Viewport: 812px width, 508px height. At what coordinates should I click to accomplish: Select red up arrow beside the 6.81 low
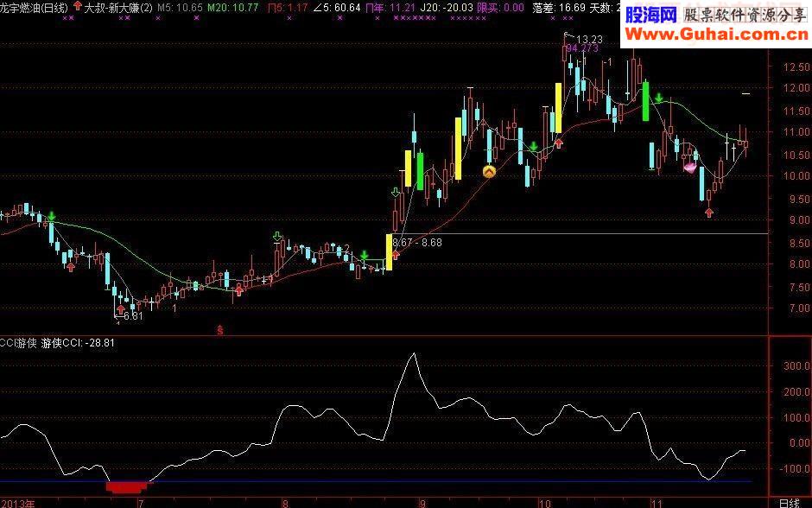point(121,309)
